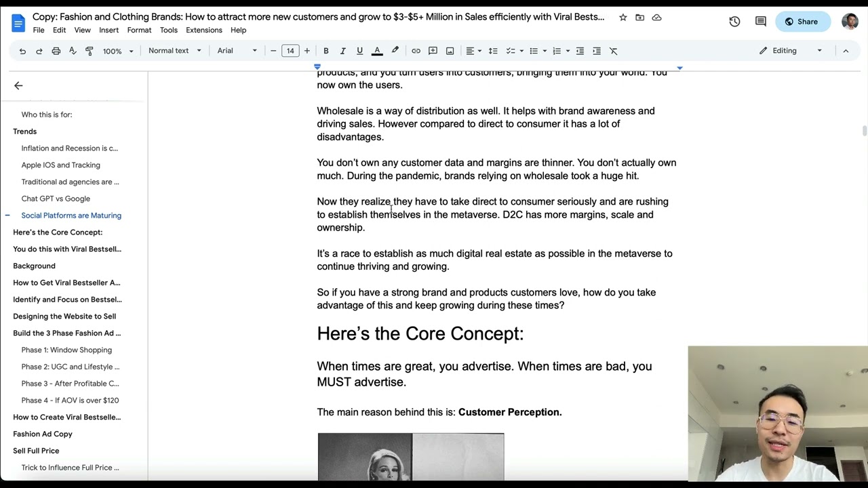Insert a link using chain icon
This screenshot has height=488, width=868.
pyautogui.click(x=416, y=51)
